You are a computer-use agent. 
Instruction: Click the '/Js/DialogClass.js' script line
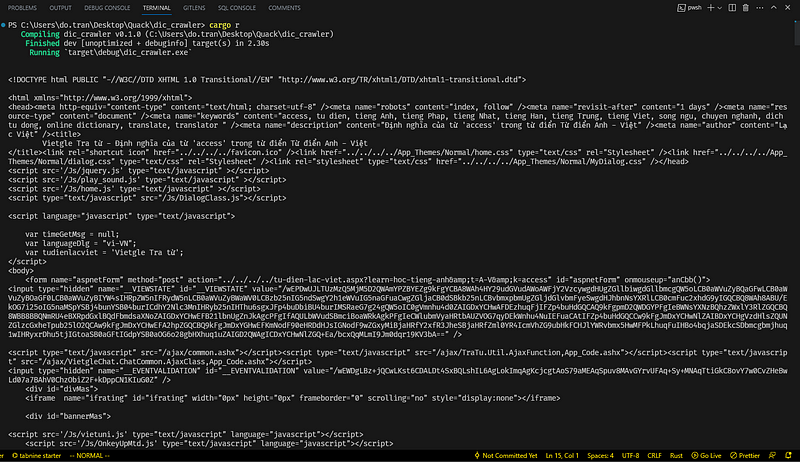pyautogui.click(x=147, y=198)
